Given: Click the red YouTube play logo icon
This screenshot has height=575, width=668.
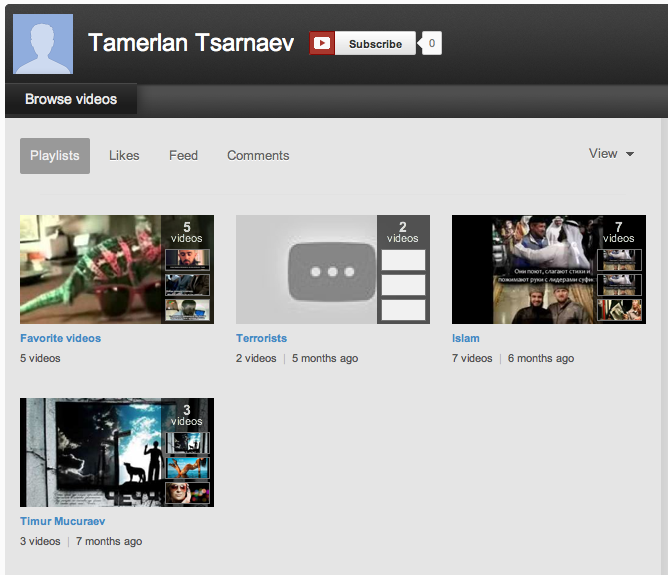Looking at the screenshot, I should click(x=322, y=43).
